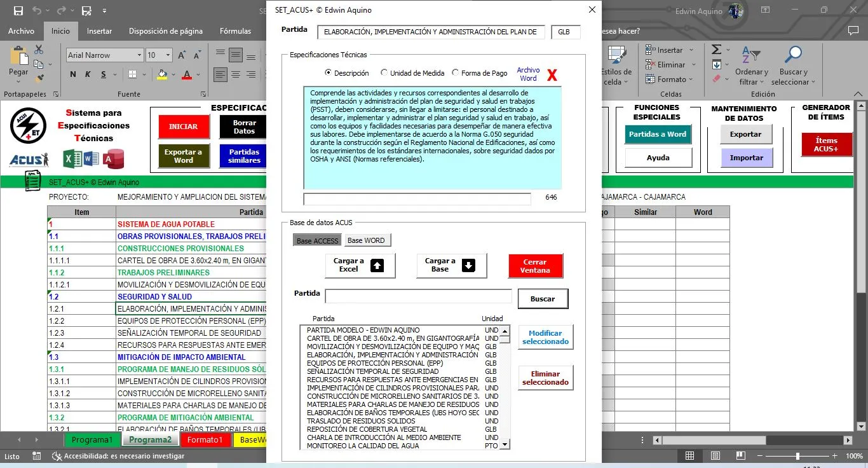Open the Arial Narrow font dropdown
This screenshot has height=468, width=868.
(139, 55)
